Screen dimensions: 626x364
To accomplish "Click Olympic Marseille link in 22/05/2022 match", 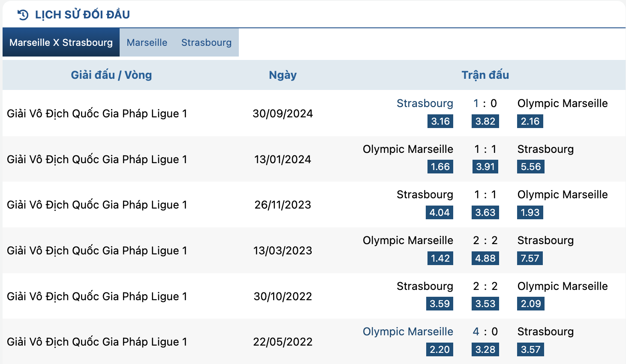I will (408, 331).
